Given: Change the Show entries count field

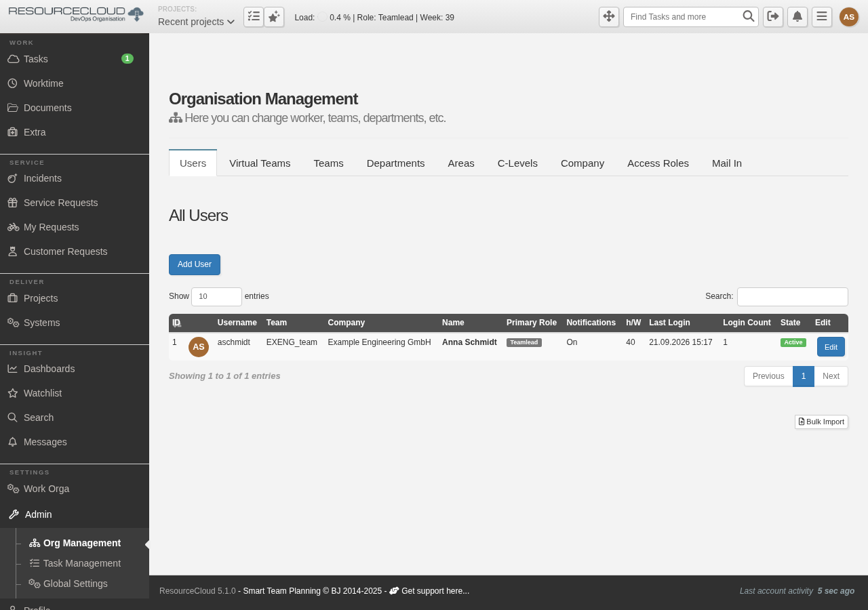Looking at the screenshot, I should coord(216,297).
